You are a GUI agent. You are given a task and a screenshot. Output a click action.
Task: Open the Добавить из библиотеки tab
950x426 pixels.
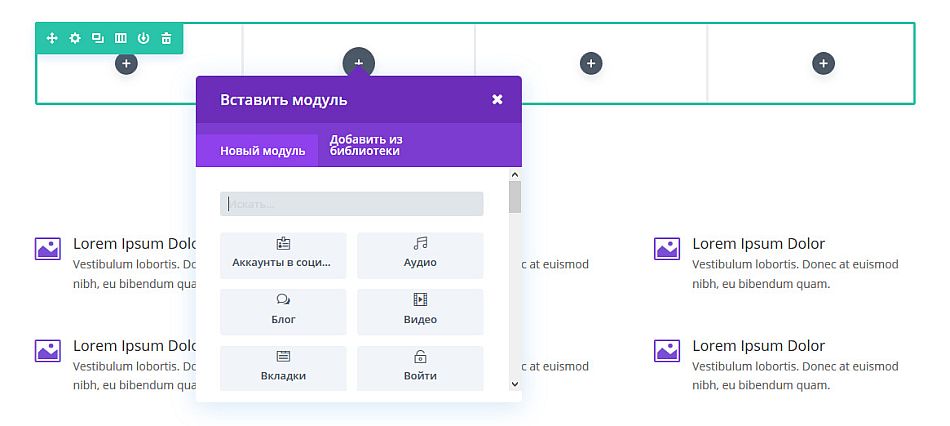tap(366, 145)
